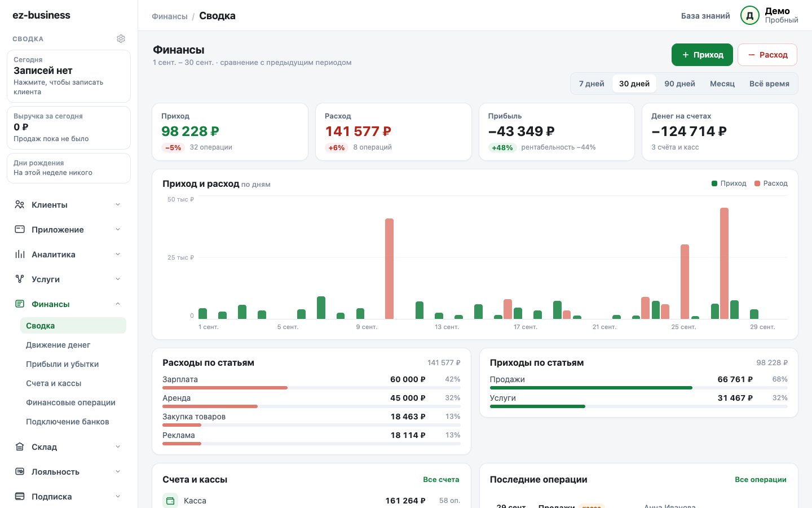Click the ez-business logo

coord(41,15)
